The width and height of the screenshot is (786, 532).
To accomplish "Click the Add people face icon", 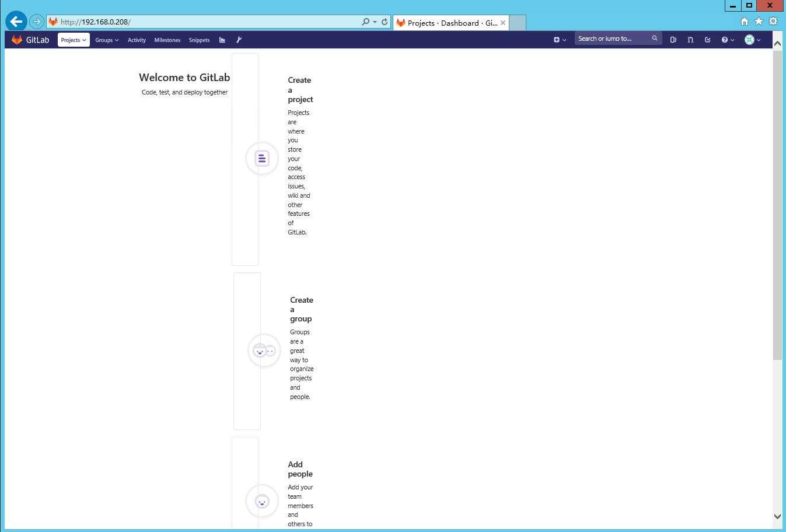I will point(262,501).
